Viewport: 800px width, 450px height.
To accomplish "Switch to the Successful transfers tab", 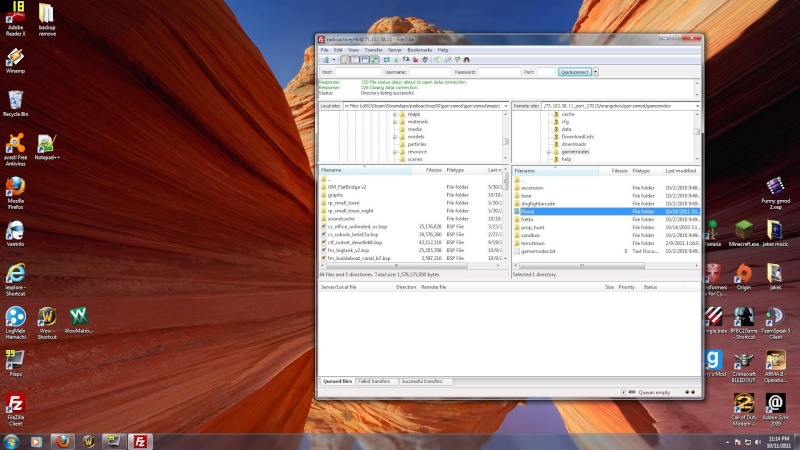I will coord(423,381).
